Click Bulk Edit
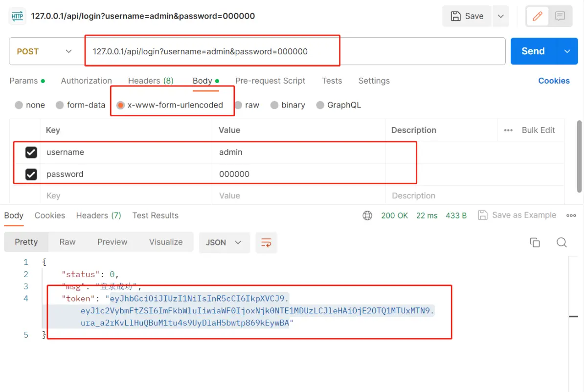The image size is (587, 392). pyautogui.click(x=538, y=131)
